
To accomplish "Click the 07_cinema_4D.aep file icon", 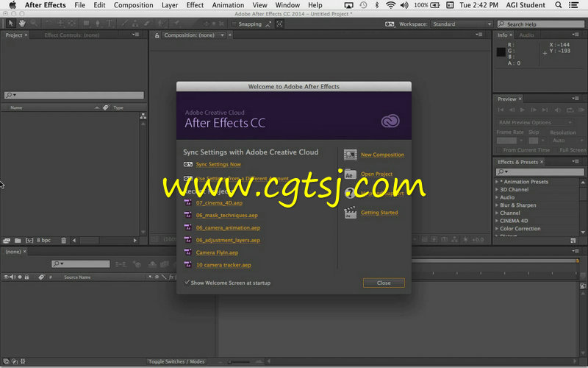I will 188,202.
